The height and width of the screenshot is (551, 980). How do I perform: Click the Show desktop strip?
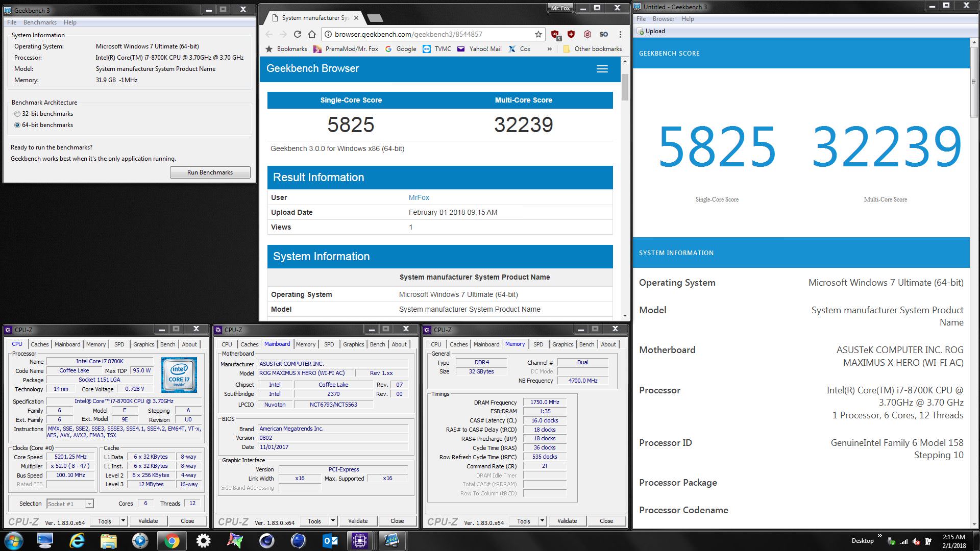click(976, 540)
